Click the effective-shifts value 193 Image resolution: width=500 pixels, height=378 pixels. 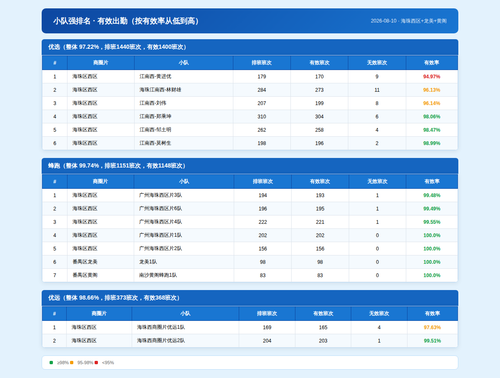(x=320, y=195)
